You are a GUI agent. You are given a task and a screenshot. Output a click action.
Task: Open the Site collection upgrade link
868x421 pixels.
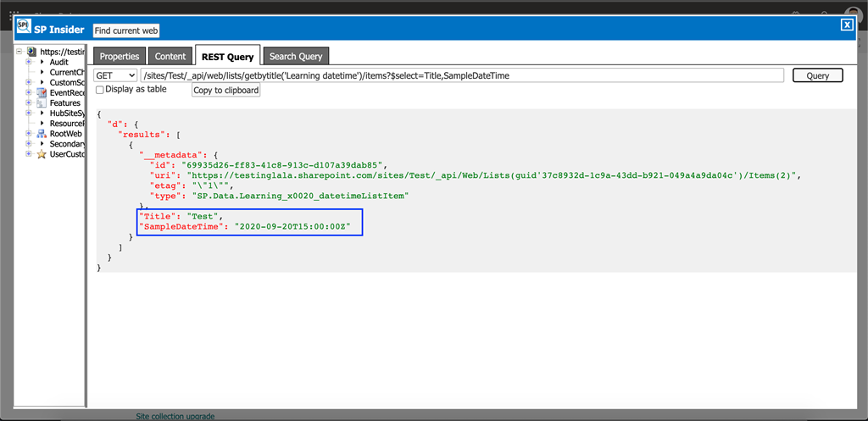(x=175, y=416)
